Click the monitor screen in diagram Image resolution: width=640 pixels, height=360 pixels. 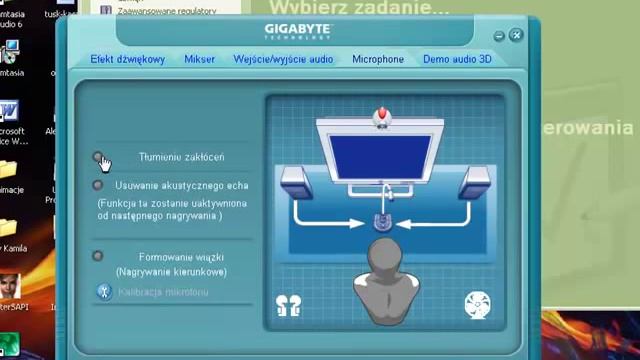(380, 157)
